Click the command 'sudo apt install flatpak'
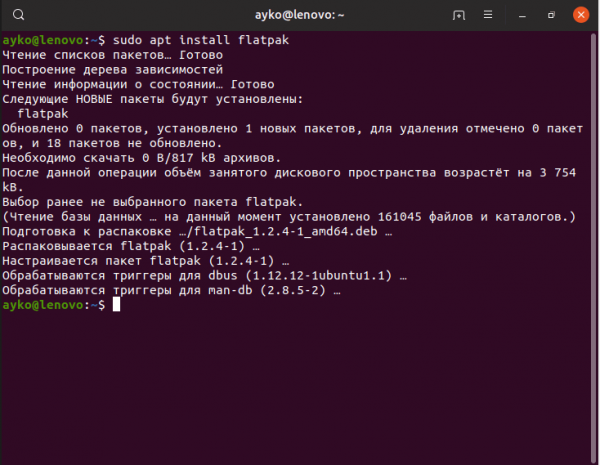Screen dimensions: 600x465 coord(201,40)
